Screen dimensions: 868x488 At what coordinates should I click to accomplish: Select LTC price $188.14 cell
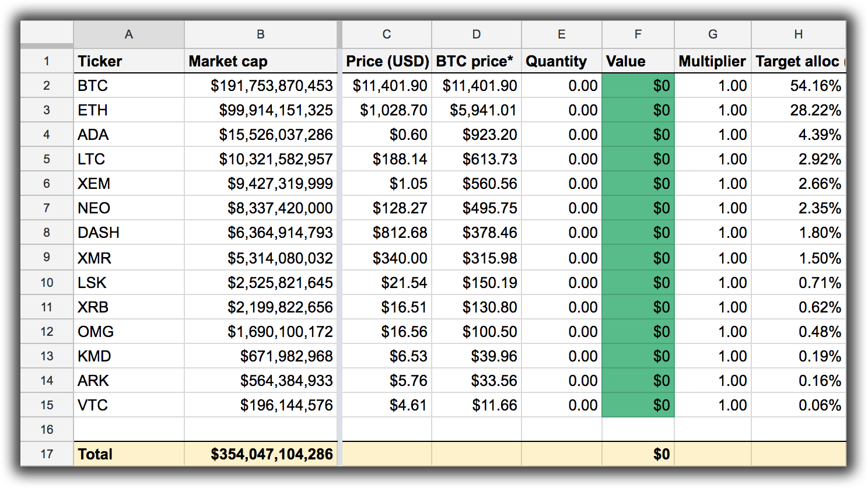(387, 159)
